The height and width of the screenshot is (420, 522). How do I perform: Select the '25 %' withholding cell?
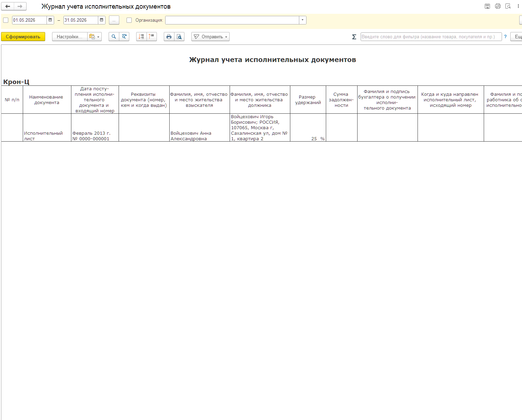tap(308, 127)
